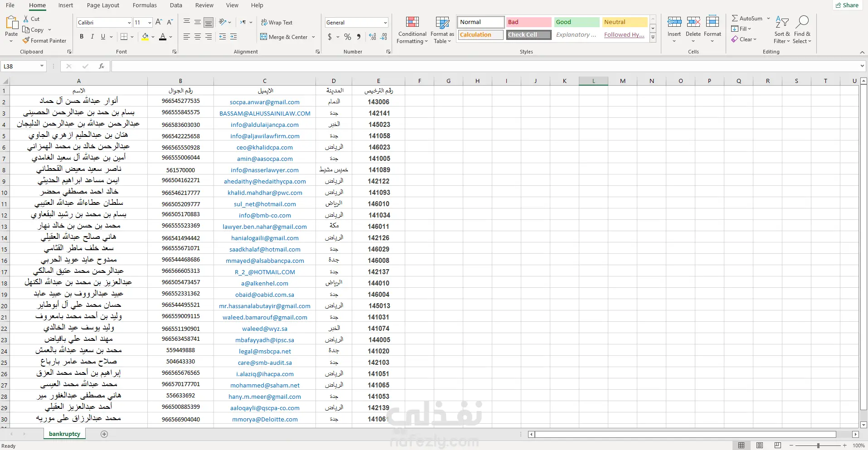Open the socpa.anwar@gmail.com email link
Viewport: 868px width, 450px height.
click(x=264, y=102)
